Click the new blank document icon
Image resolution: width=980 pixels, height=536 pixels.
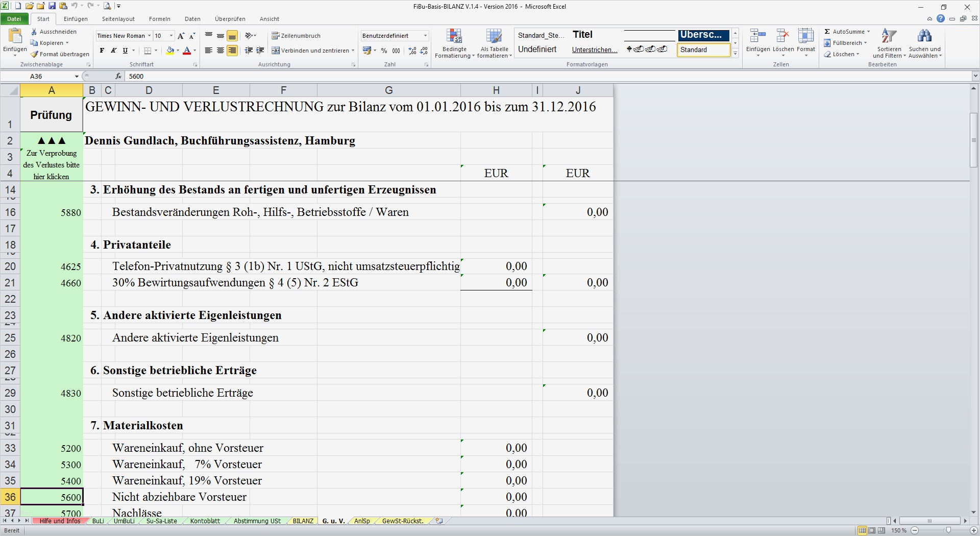[x=18, y=6]
